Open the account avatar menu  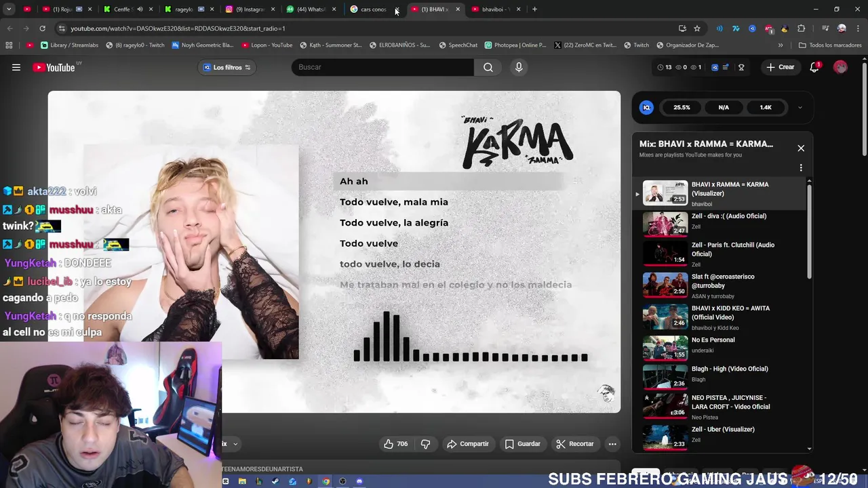840,67
